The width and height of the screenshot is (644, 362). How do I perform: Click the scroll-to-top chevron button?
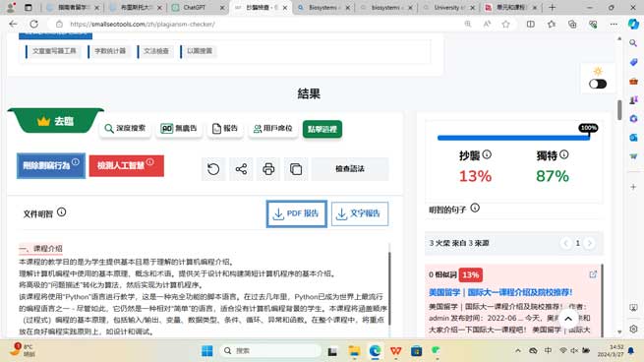(x=568, y=319)
